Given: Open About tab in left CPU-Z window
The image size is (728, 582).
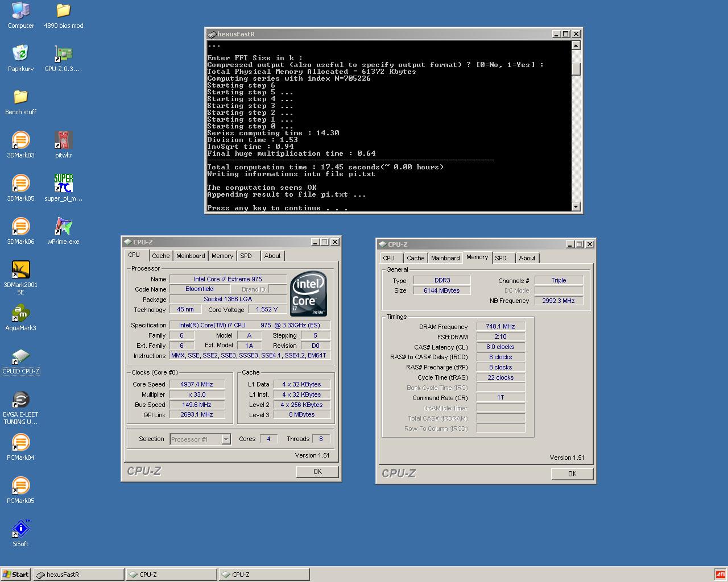Looking at the screenshot, I should pos(272,256).
